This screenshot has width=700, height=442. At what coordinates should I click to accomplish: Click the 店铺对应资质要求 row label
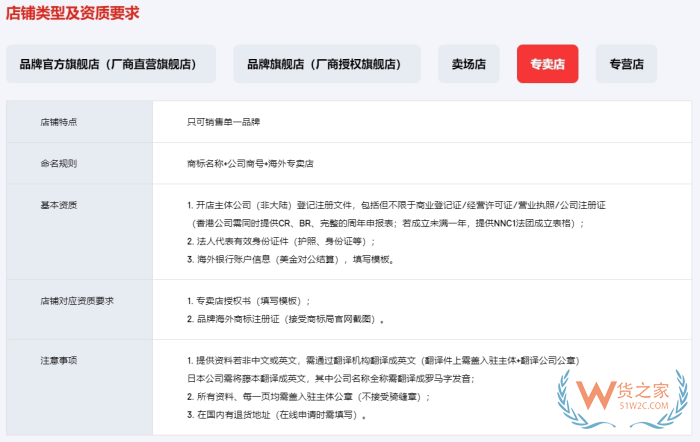[x=77, y=301]
